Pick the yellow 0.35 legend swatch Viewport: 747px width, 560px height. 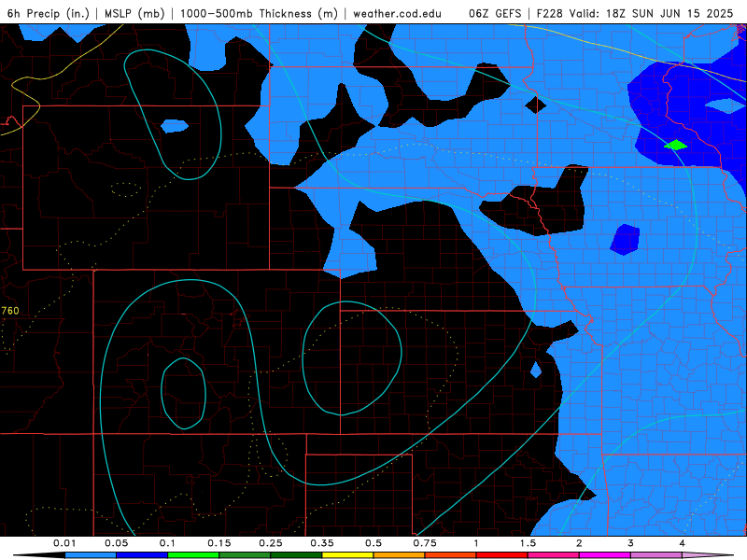(347, 555)
